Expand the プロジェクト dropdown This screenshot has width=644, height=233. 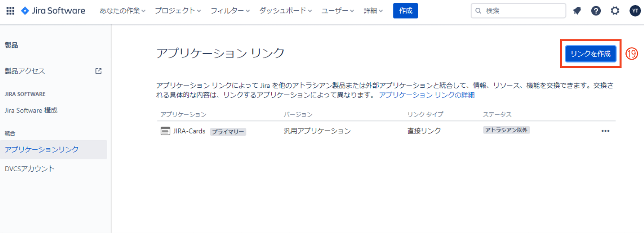pos(178,11)
